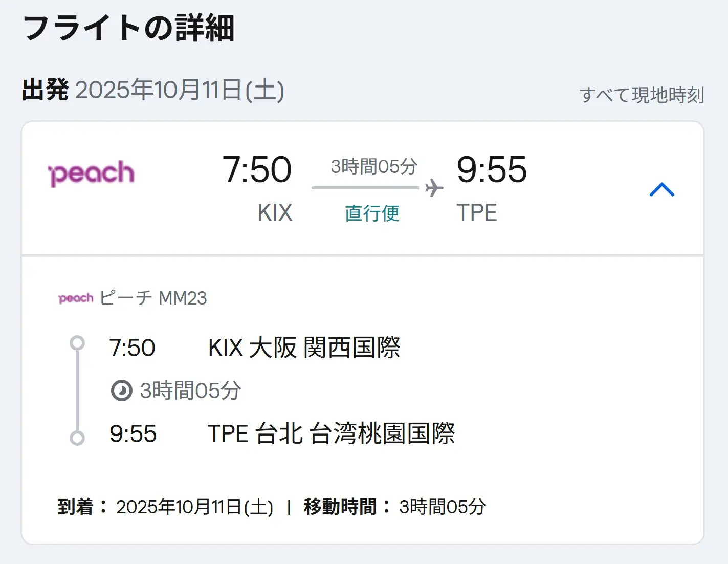
Task: Click the departure date 2025年10月11日(土) heading
Action: pyautogui.click(x=180, y=90)
